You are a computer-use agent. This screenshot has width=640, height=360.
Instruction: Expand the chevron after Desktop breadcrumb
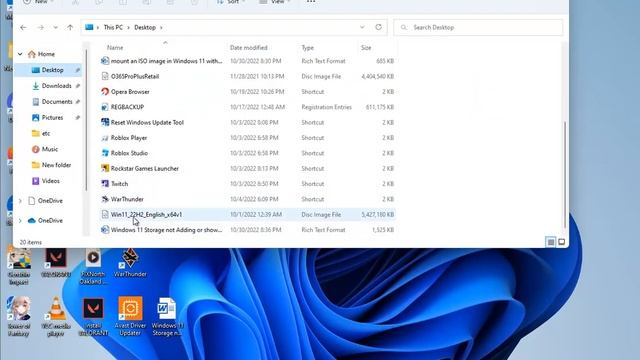161,27
